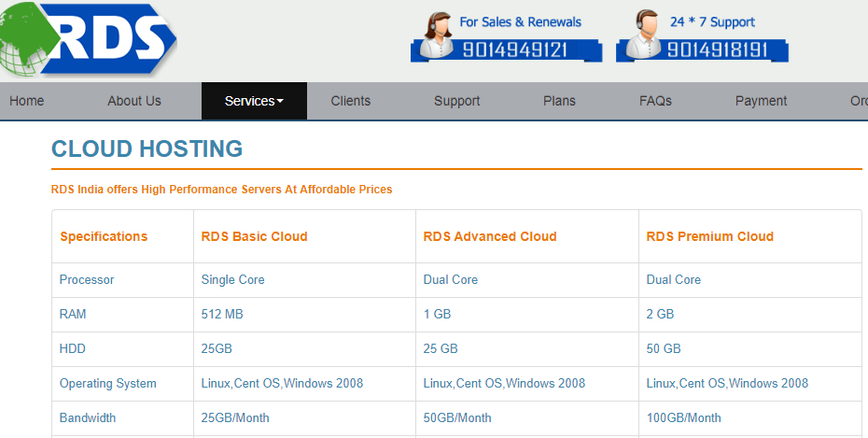Go to the Payment page
The height and width of the screenshot is (438, 868).
point(761,101)
